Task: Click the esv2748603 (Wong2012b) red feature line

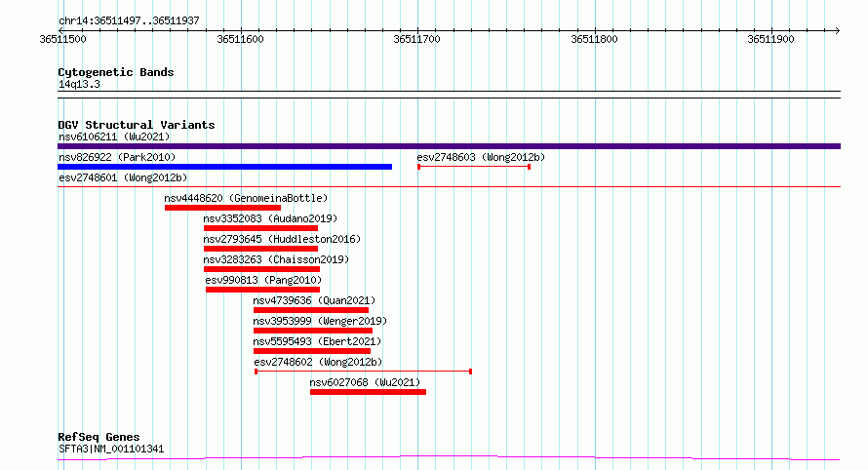Action: (x=474, y=167)
